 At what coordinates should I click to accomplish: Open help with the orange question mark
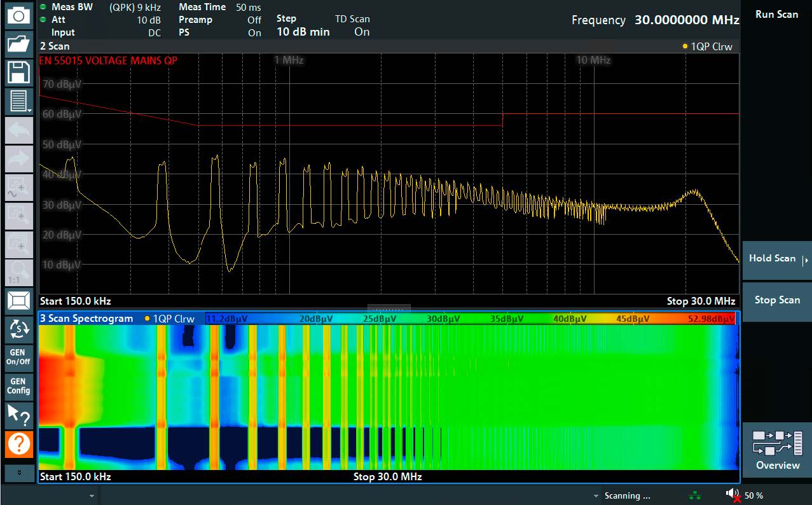pos(19,444)
